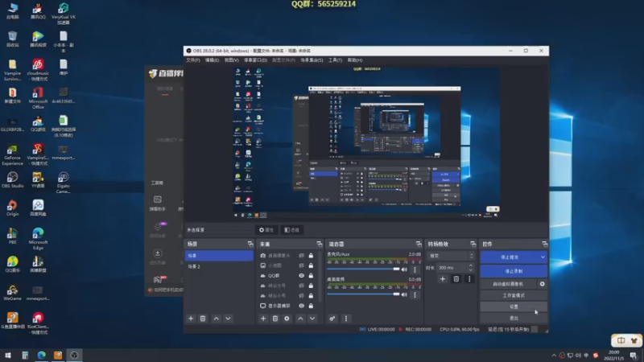Pop out the 场景 dock panel
Image resolution: width=644 pixels, height=362 pixels.
click(250, 244)
